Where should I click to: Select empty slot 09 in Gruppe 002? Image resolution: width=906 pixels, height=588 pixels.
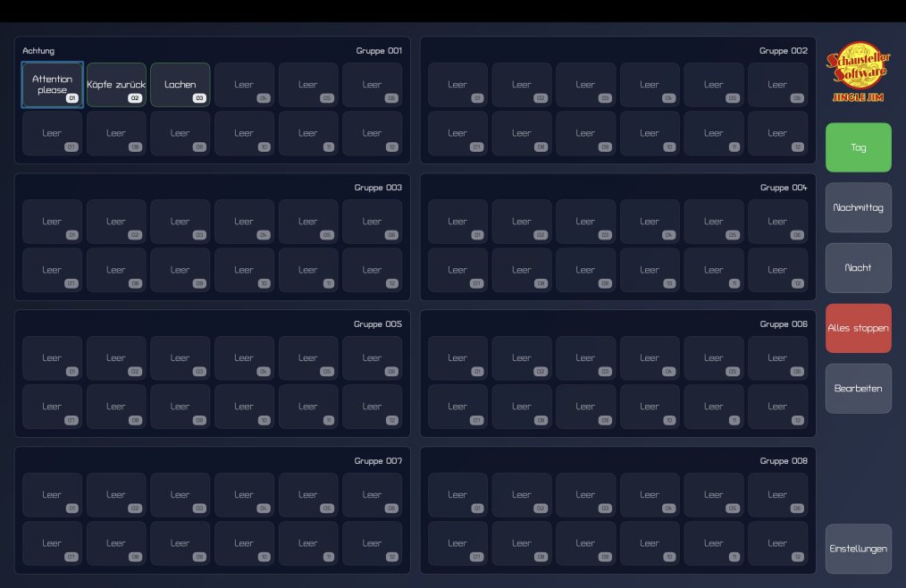click(586, 133)
